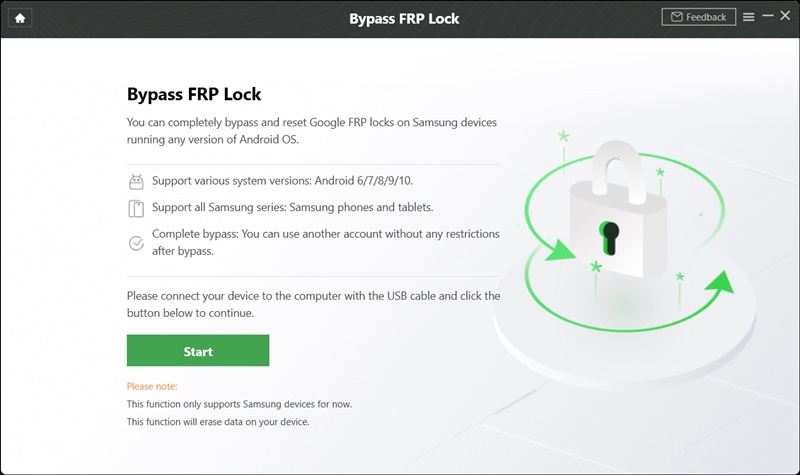The image size is (800, 475).
Task: Click the circled checkmark icon
Action: [x=136, y=243]
